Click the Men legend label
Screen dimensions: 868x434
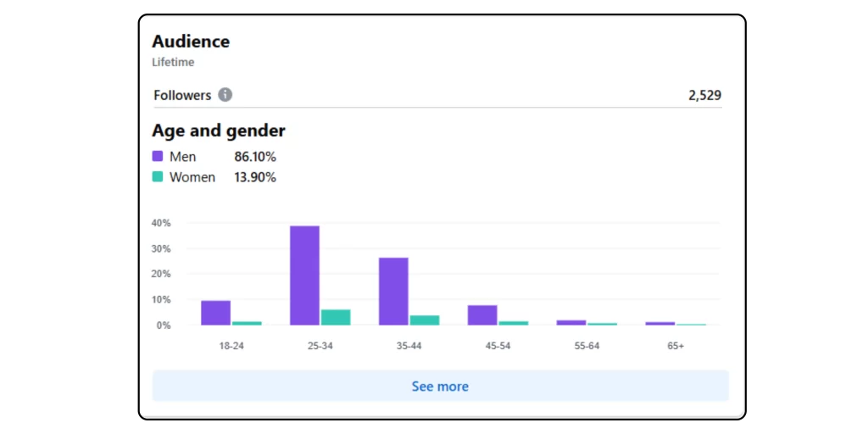(x=182, y=156)
